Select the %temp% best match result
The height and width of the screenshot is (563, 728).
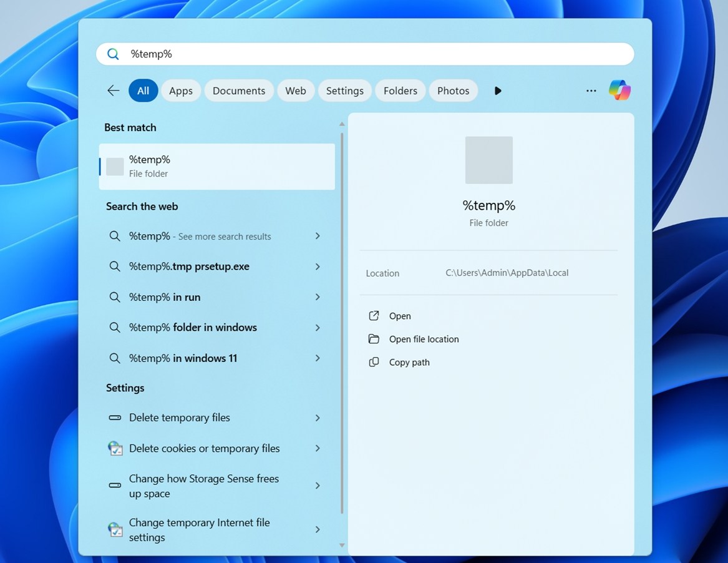point(216,167)
